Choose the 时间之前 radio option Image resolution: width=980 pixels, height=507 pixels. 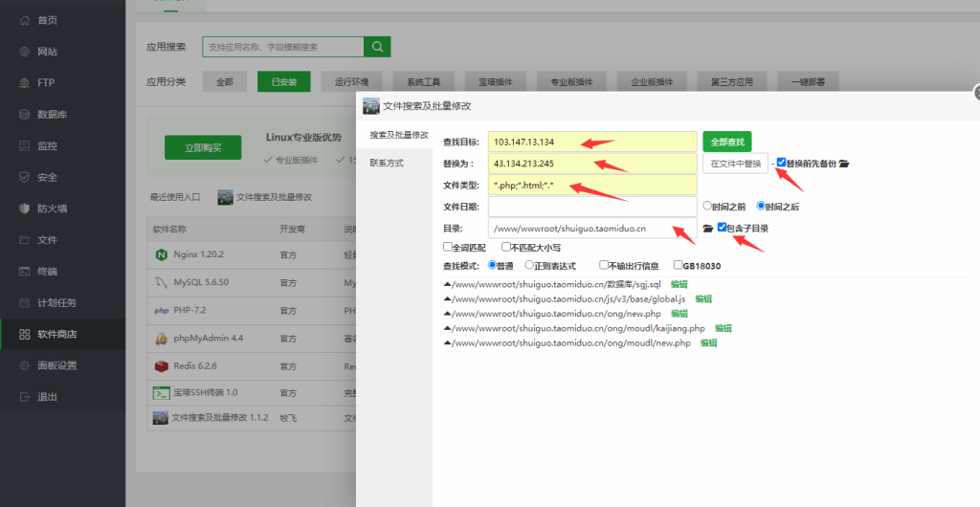[707, 205]
